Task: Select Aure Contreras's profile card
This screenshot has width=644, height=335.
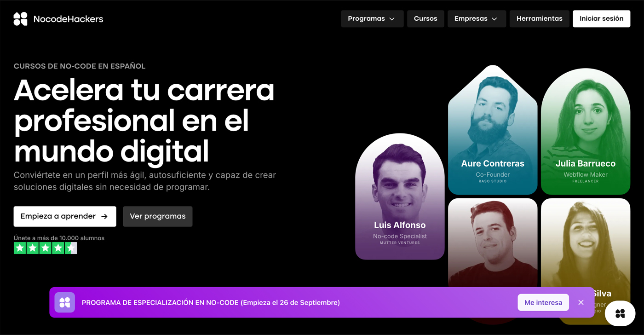Action: [x=493, y=130]
